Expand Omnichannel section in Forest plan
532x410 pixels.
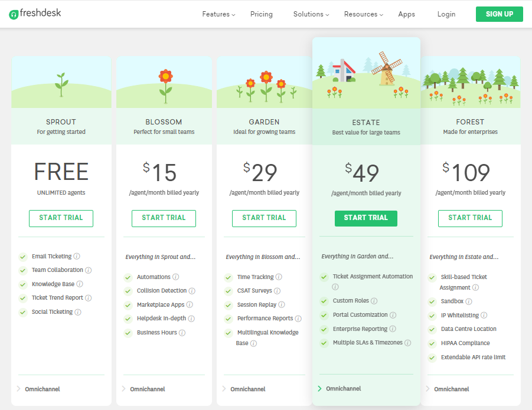[x=448, y=389]
